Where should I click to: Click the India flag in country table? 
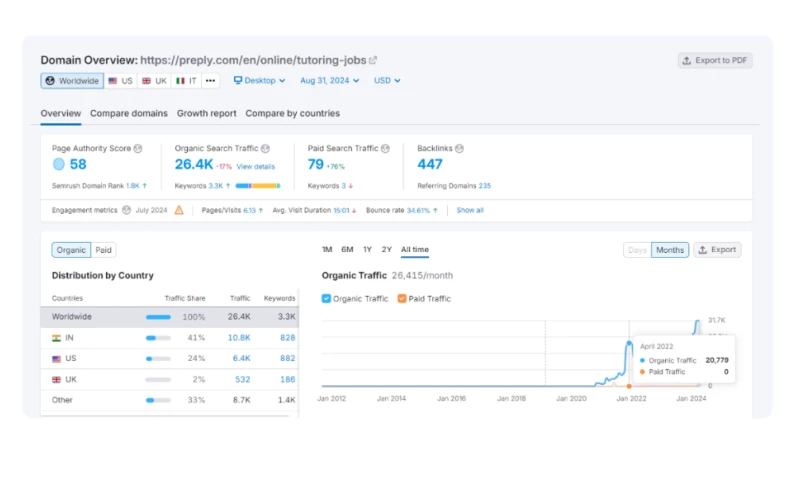click(57, 338)
